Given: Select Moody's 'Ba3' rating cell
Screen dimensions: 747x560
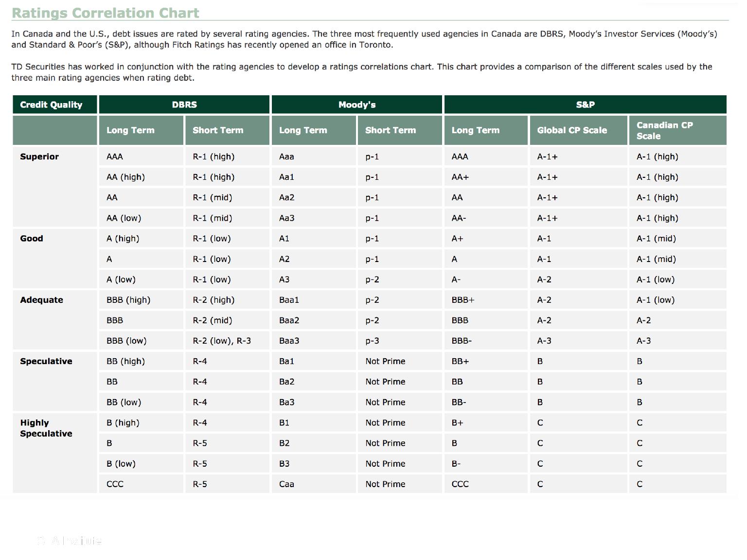Looking at the screenshot, I should point(314,402).
